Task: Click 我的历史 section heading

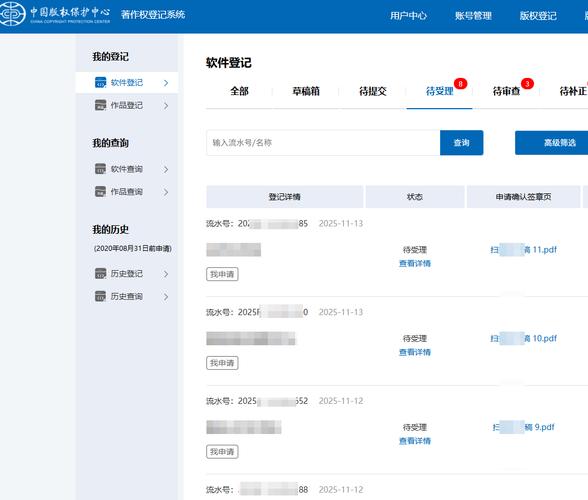Action: [111, 229]
